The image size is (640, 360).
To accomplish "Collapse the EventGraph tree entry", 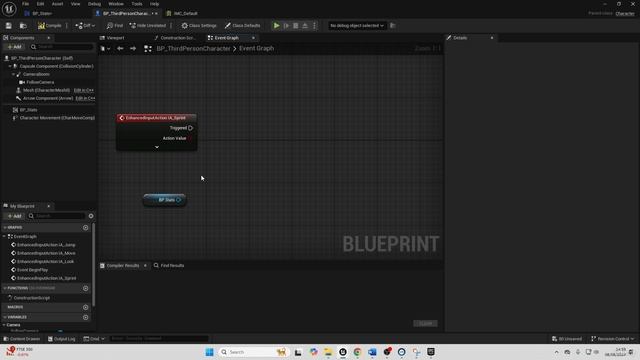I will click(x=4, y=236).
